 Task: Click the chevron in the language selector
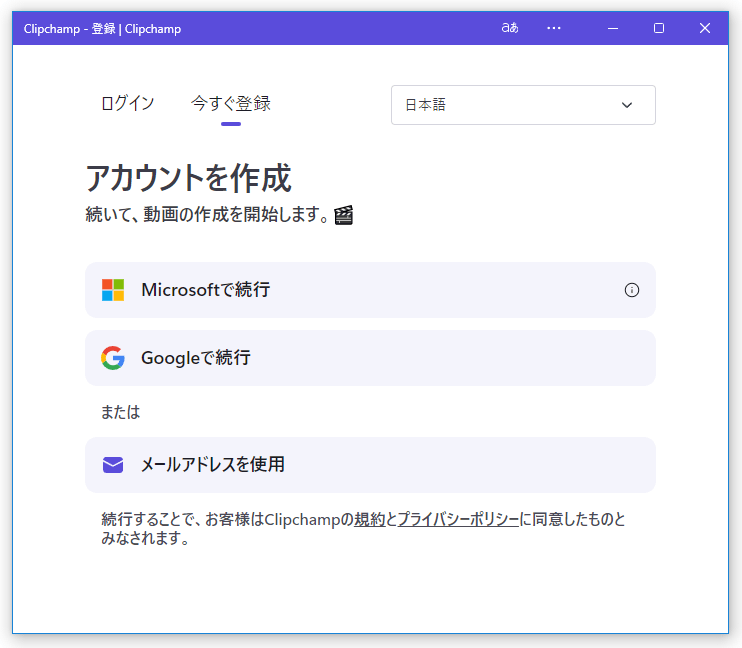tap(627, 105)
